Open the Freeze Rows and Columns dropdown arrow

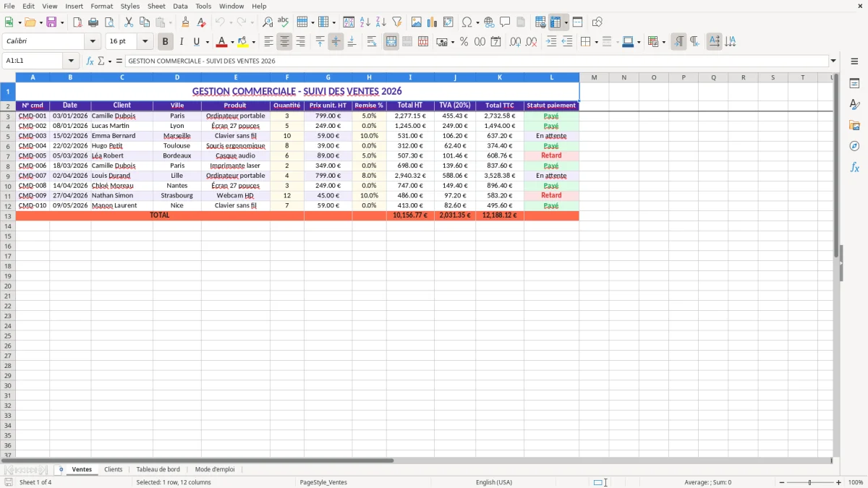(x=566, y=22)
